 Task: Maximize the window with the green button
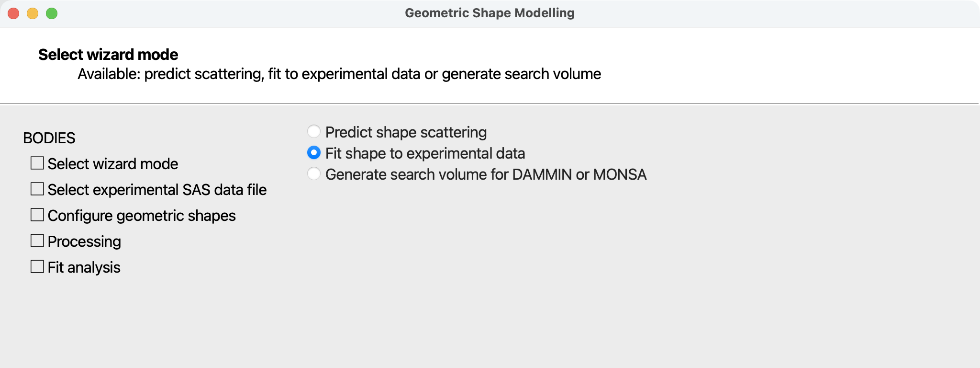(x=52, y=13)
